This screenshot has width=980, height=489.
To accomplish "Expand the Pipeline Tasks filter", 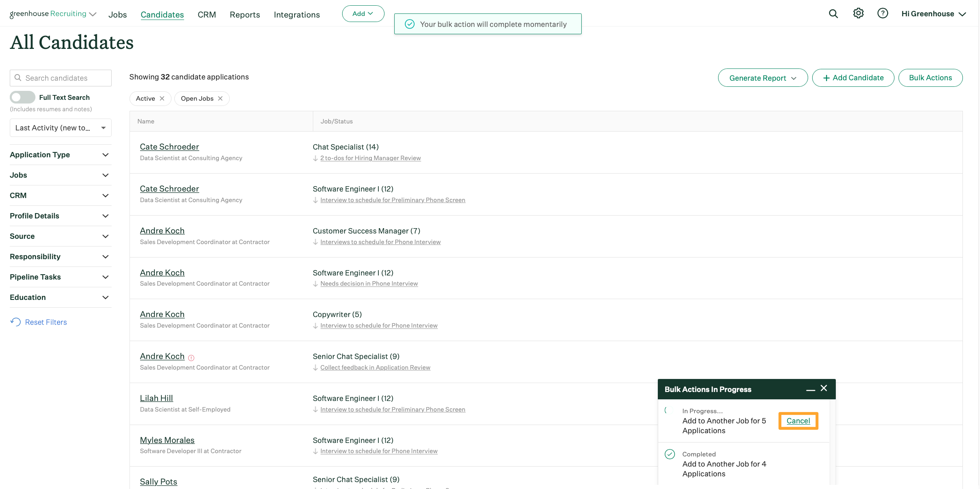I will coord(61,277).
